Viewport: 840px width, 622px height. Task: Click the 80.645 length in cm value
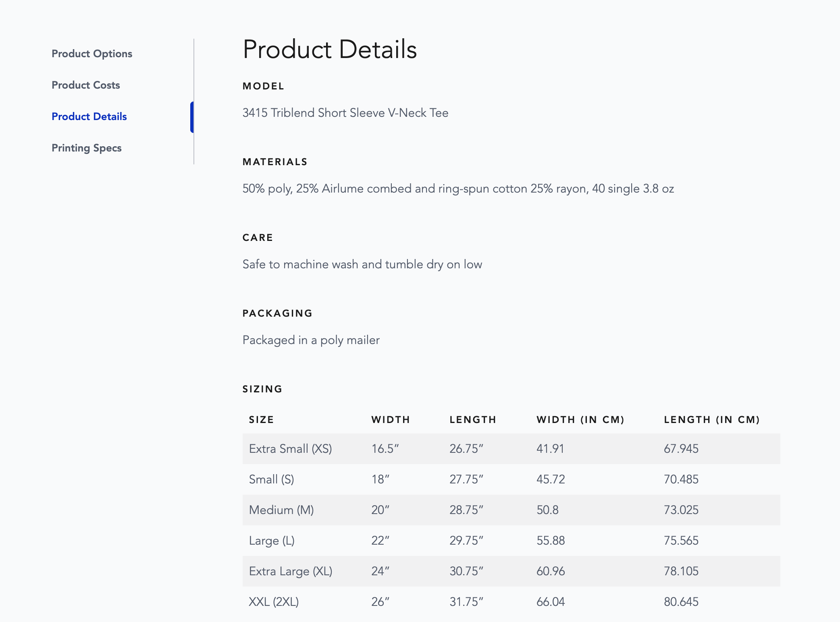click(682, 602)
